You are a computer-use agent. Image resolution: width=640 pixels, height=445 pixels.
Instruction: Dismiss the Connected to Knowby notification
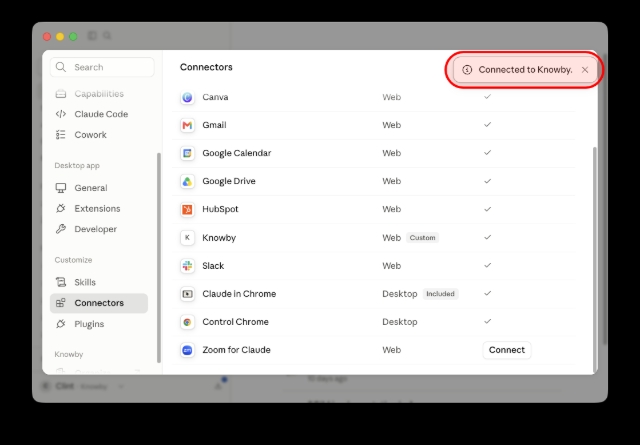(585, 70)
